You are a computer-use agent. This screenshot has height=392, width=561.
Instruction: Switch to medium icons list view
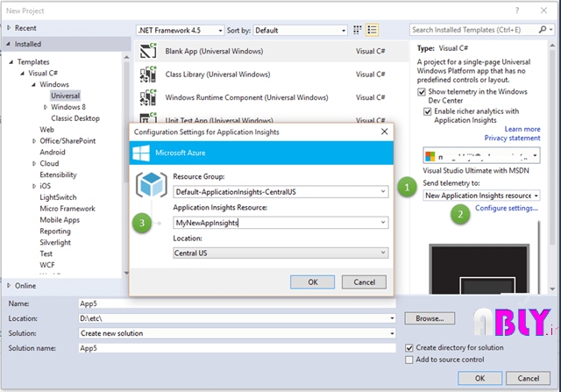click(372, 30)
